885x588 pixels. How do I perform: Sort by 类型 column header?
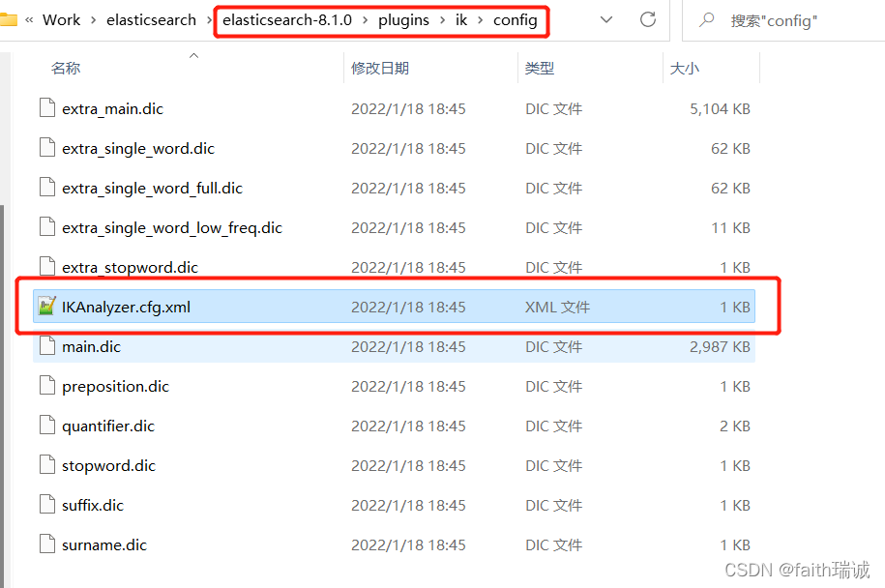[540, 69]
